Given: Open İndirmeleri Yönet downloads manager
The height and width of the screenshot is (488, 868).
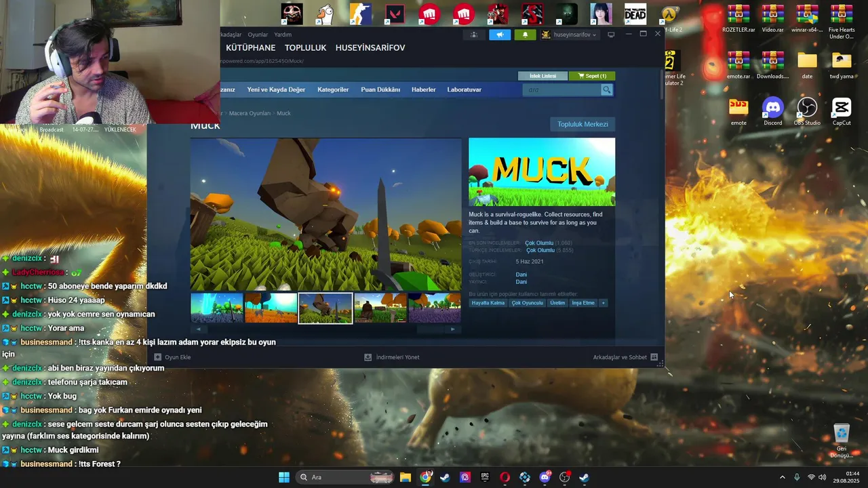Looking at the screenshot, I should pyautogui.click(x=392, y=357).
